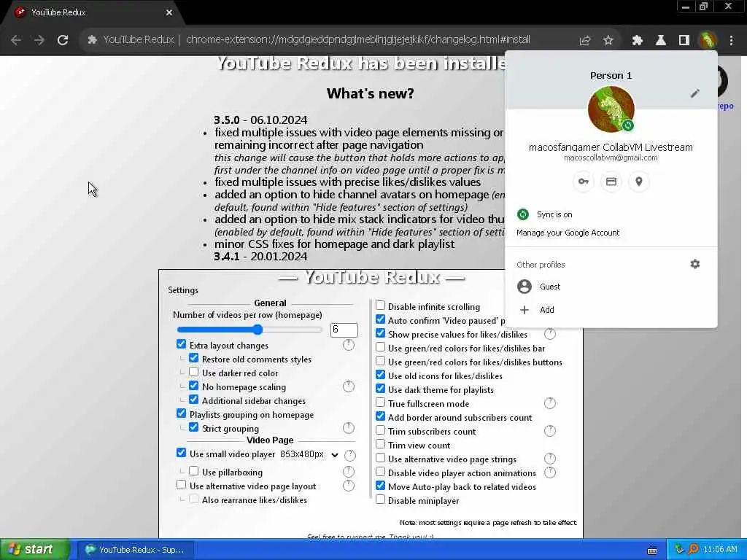Reload the page with the refresh icon
The image size is (747, 560).
click(63, 40)
